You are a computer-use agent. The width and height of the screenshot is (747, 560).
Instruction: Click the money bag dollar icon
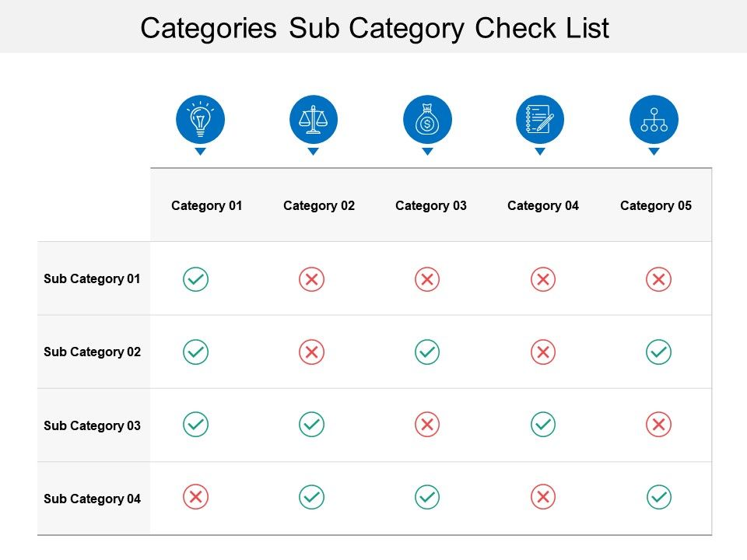point(427,121)
